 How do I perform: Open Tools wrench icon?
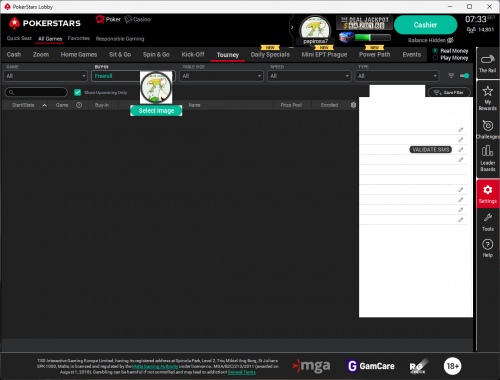[488, 222]
